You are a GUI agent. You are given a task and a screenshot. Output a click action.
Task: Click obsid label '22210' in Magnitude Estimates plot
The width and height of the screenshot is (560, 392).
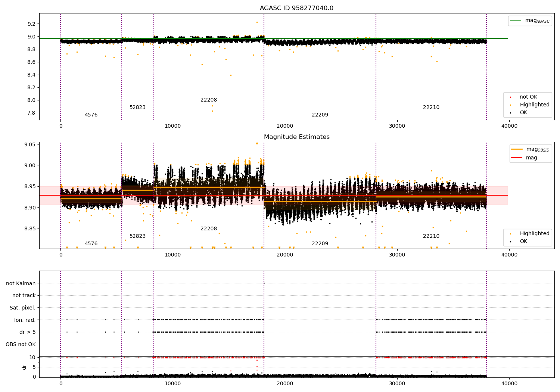point(431,236)
